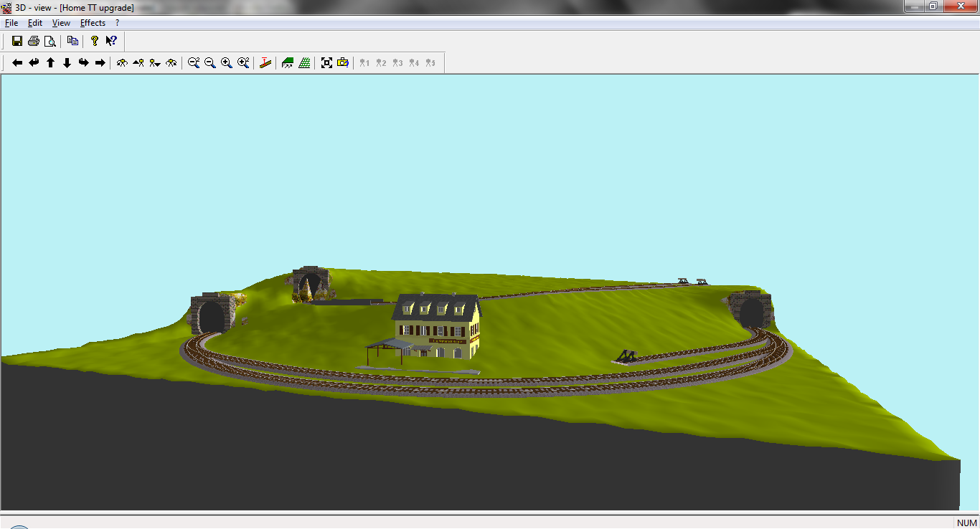Open the Effects menu
This screenshot has height=529, width=980.
point(93,23)
